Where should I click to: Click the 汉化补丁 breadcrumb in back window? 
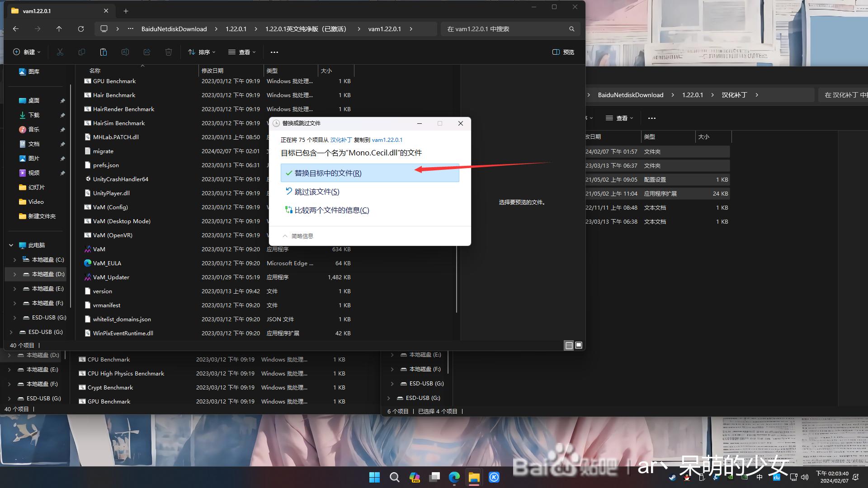[x=734, y=95]
